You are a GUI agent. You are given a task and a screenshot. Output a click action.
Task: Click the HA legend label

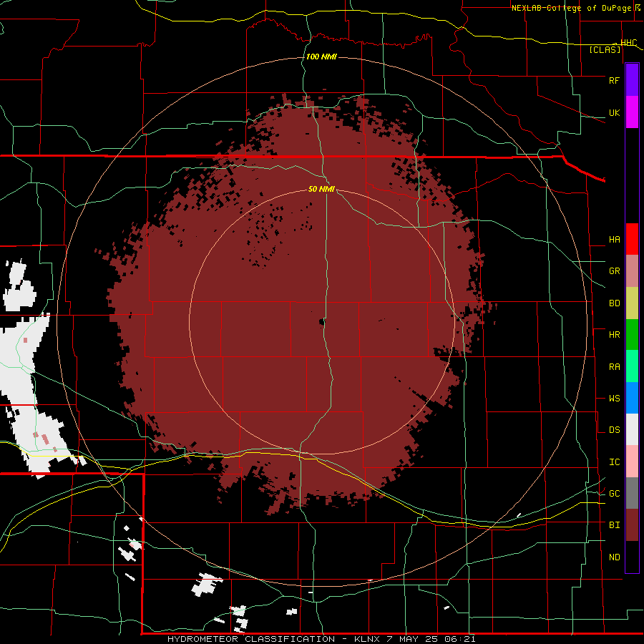(614, 239)
